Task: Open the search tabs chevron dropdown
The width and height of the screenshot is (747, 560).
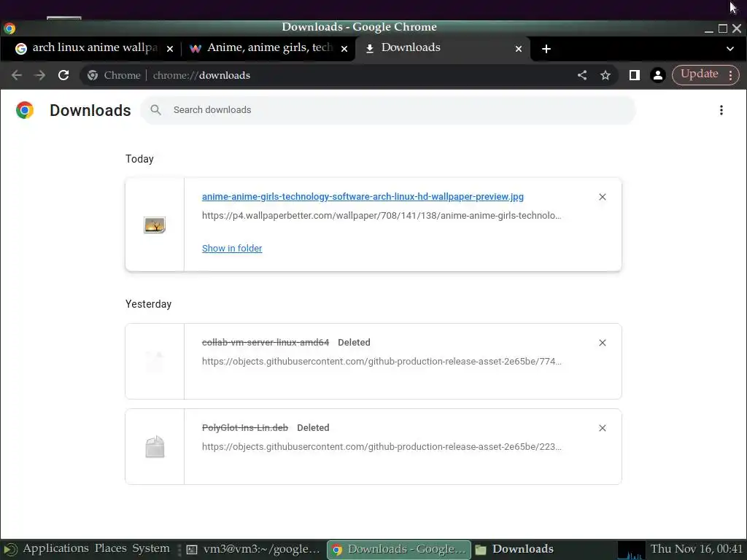Action: [729, 49]
